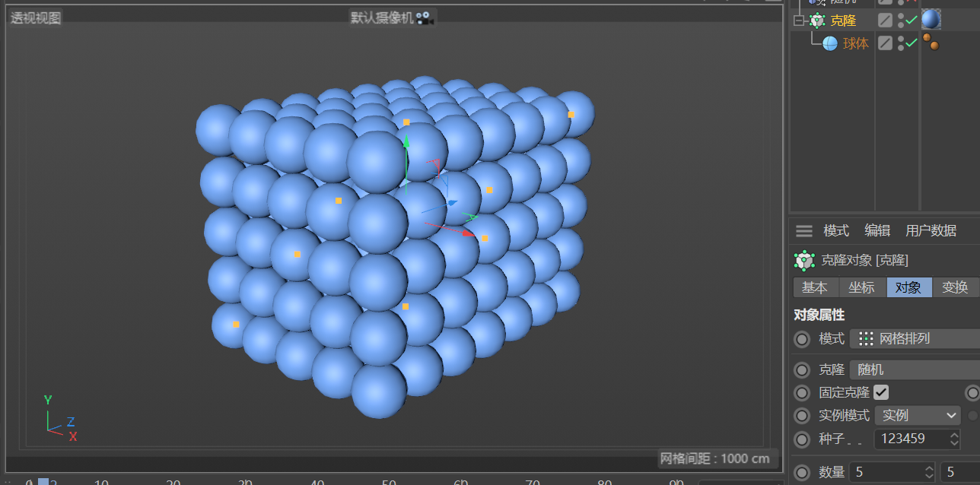Toggle the layer box on the 克隆 row

(885, 21)
